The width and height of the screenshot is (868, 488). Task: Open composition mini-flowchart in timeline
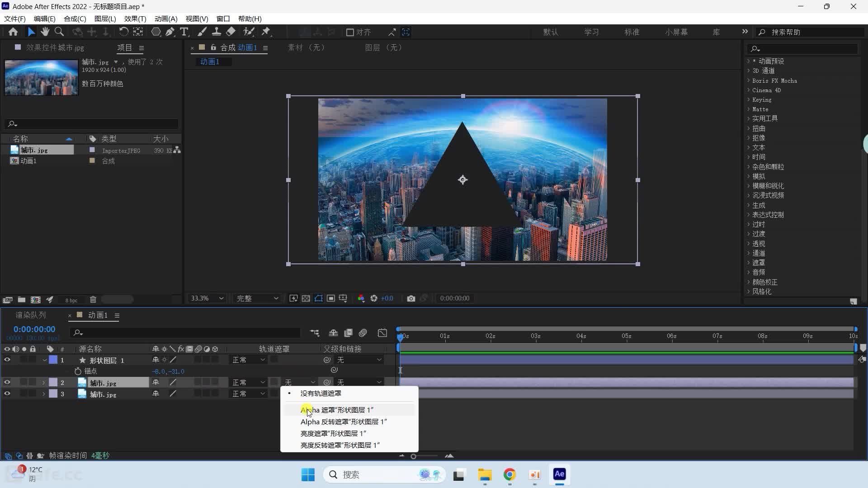click(x=315, y=333)
